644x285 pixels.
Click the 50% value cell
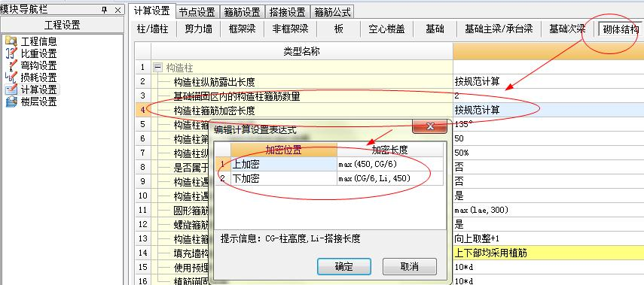click(548, 153)
